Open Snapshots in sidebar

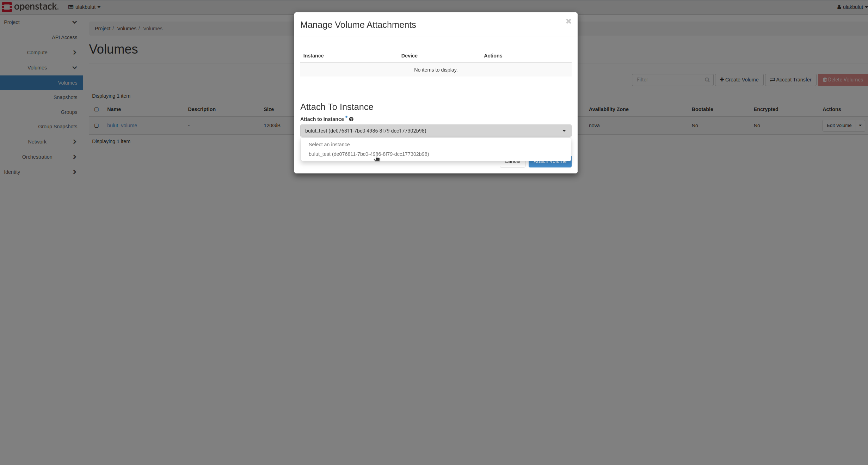[x=65, y=97]
